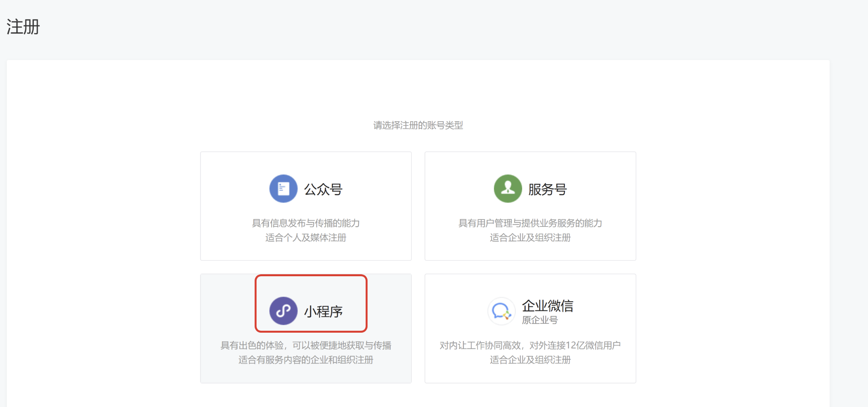Viewport: 868px width, 407px height.
Task: Click the blue 公众号 document icon
Action: pyautogui.click(x=283, y=189)
